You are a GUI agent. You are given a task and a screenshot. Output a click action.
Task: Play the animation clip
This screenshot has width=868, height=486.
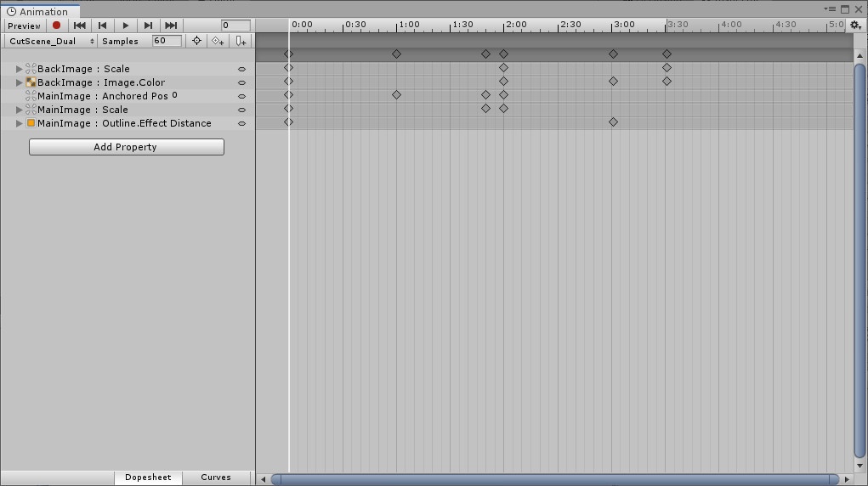pyautogui.click(x=126, y=25)
